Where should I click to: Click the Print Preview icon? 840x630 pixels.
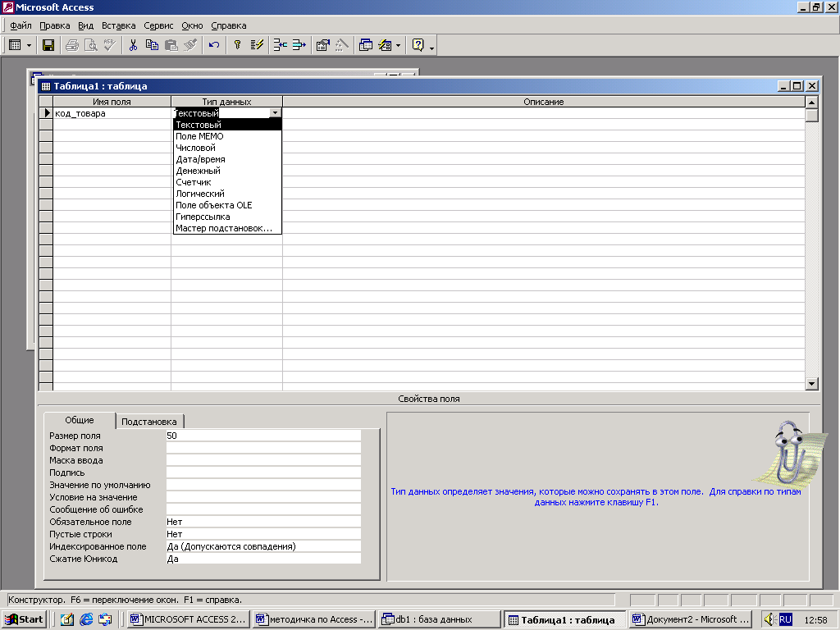click(91, 46)
